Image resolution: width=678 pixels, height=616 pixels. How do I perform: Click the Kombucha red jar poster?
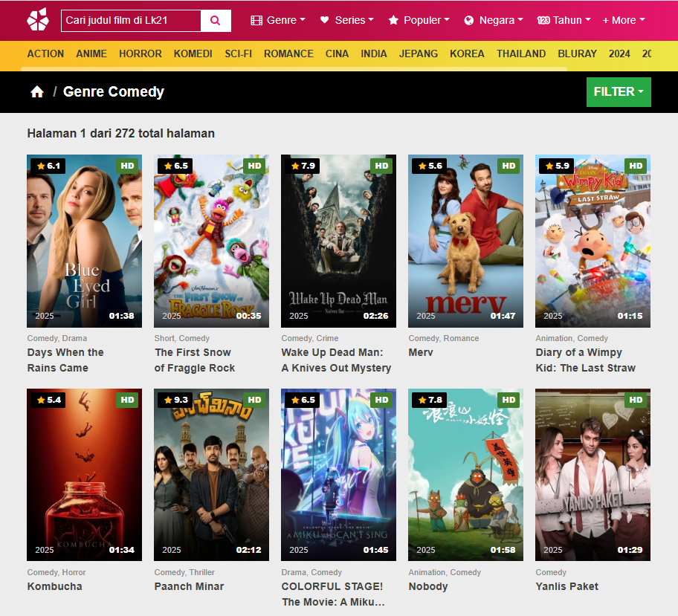pos(84,475)
